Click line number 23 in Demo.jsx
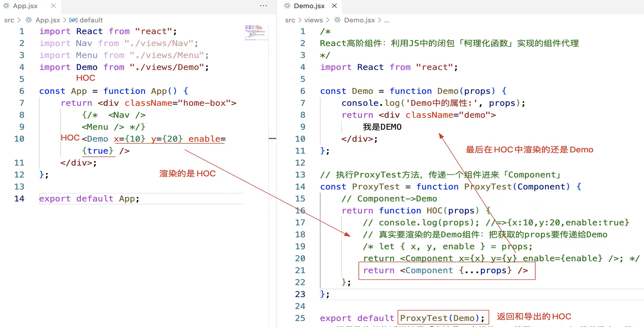 pos(300,294)
